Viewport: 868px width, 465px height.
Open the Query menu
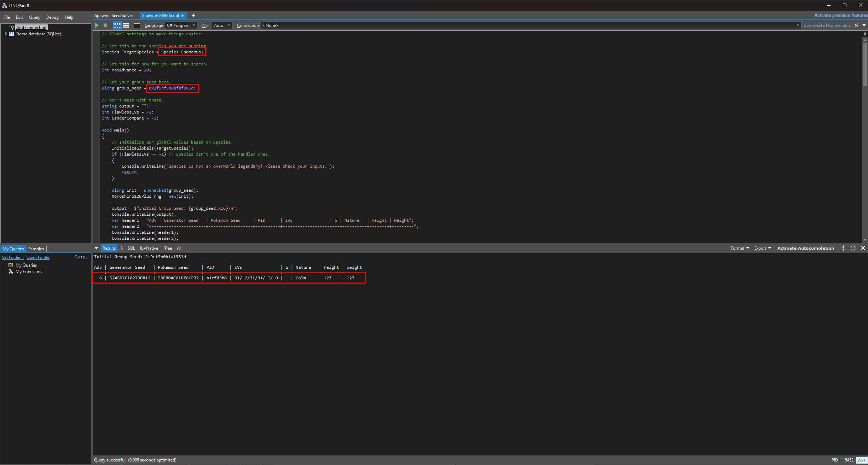point(34,17)
